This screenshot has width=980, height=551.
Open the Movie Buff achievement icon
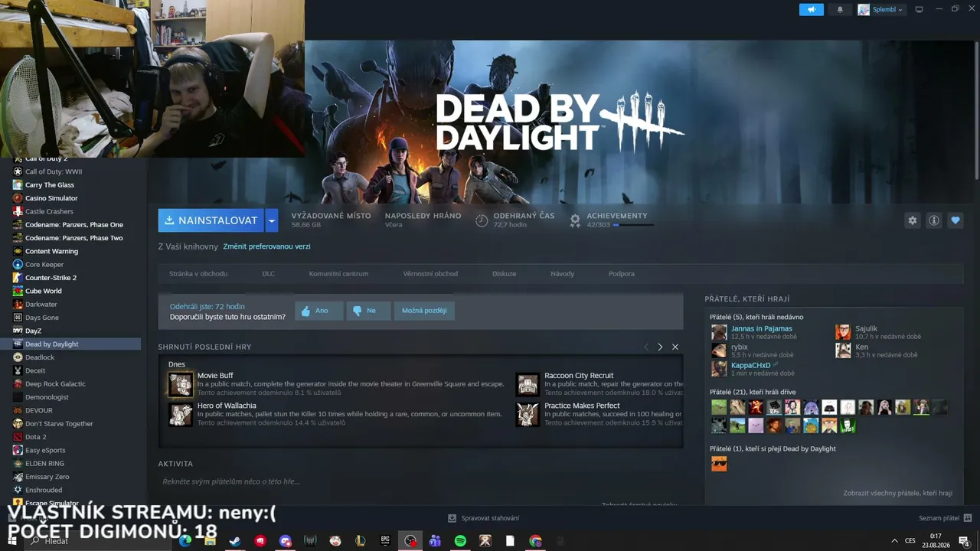pos(181,384)
